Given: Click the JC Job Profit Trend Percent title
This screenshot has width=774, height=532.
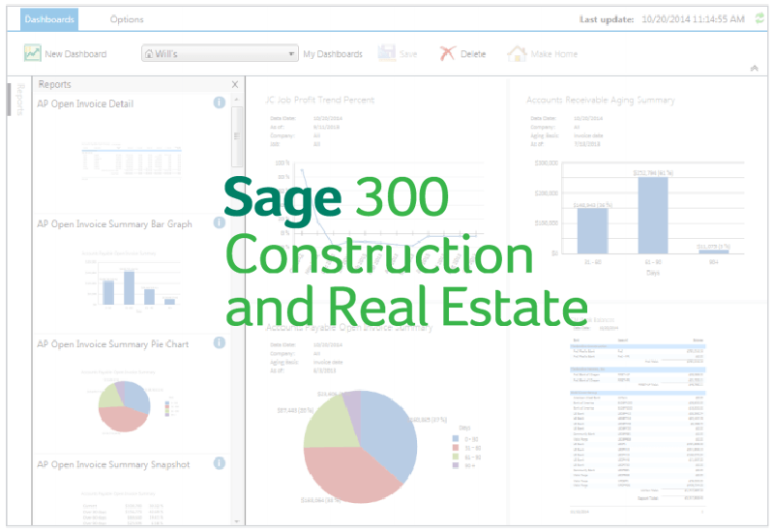Looking at the screenshot, I should pos(320,100).
